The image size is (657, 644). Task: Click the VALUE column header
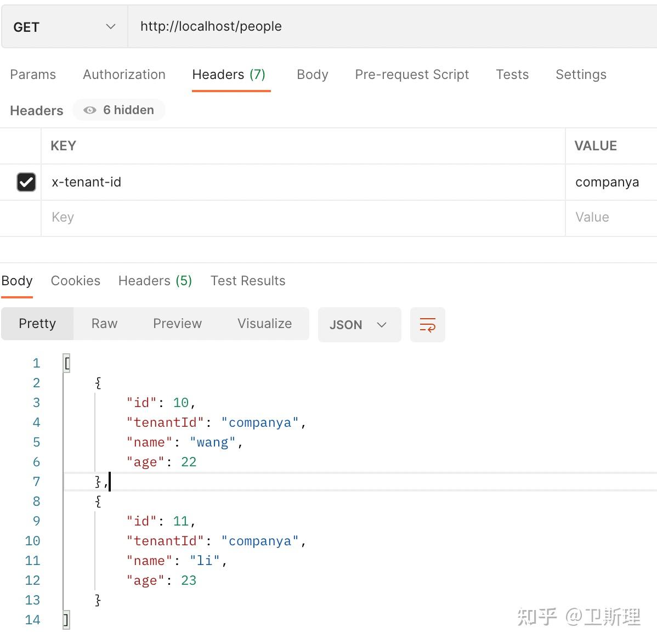596,146
